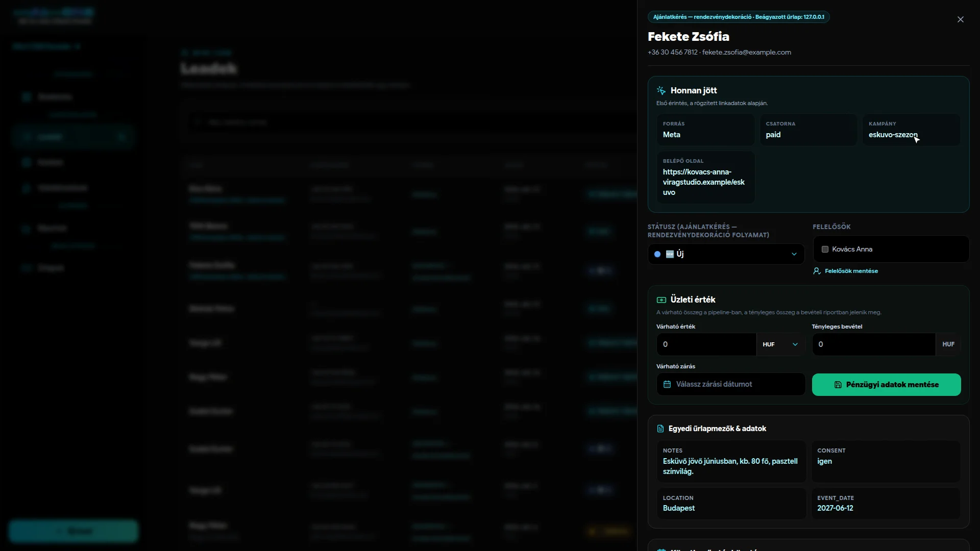Focus the Várható érték amount field

[x=706, y=344]
